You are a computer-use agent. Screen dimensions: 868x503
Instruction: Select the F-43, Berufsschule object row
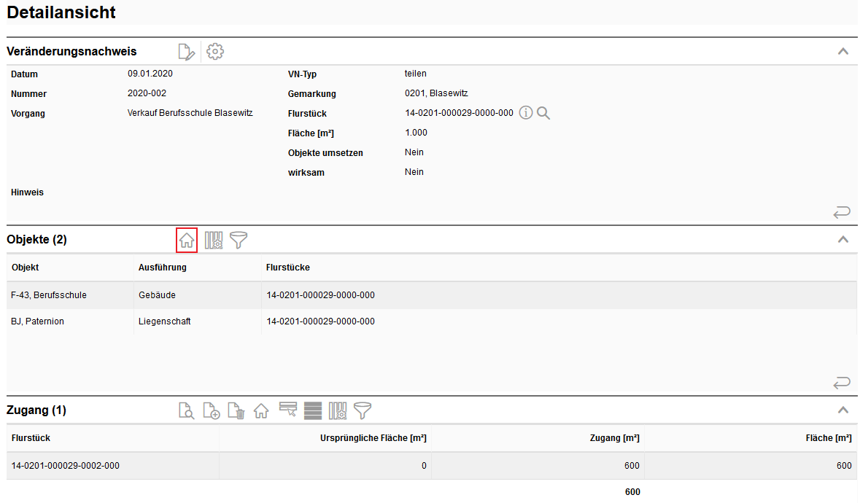[x=49, y=295]
